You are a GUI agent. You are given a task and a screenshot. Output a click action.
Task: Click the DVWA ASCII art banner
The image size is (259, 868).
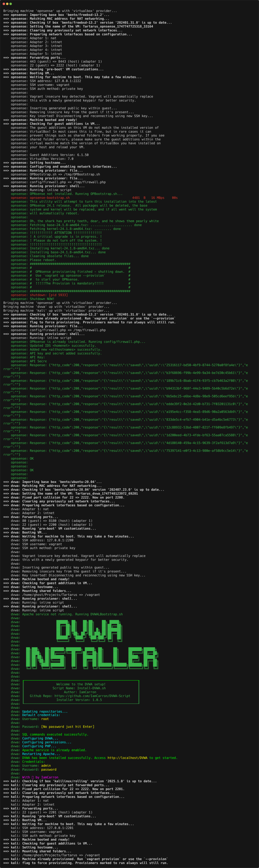click(89, 630)
